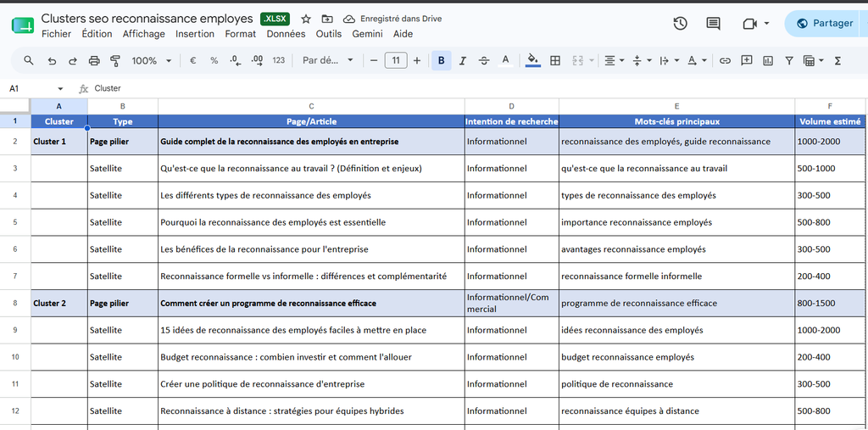Click the .XLSX file badge
Screen dimensions: 868x430
275,19
